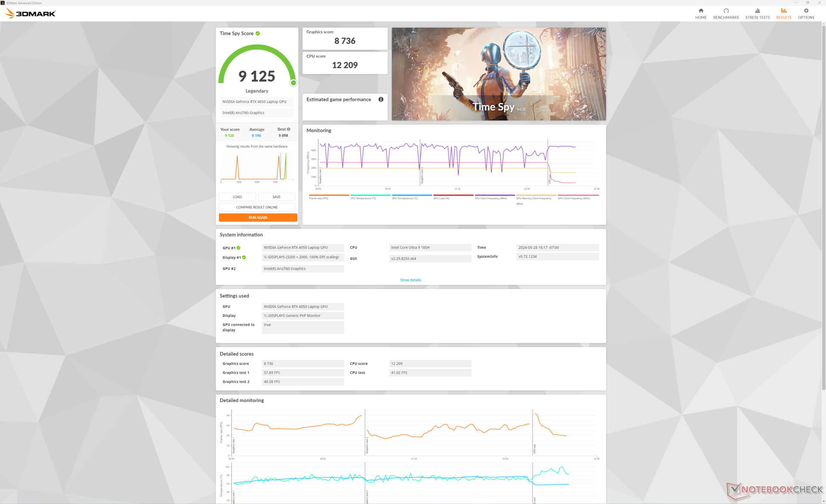Click the Time Spy benchmark thumbnail image
This screenshot has height=504, width=826.
[x=499, y=74]
